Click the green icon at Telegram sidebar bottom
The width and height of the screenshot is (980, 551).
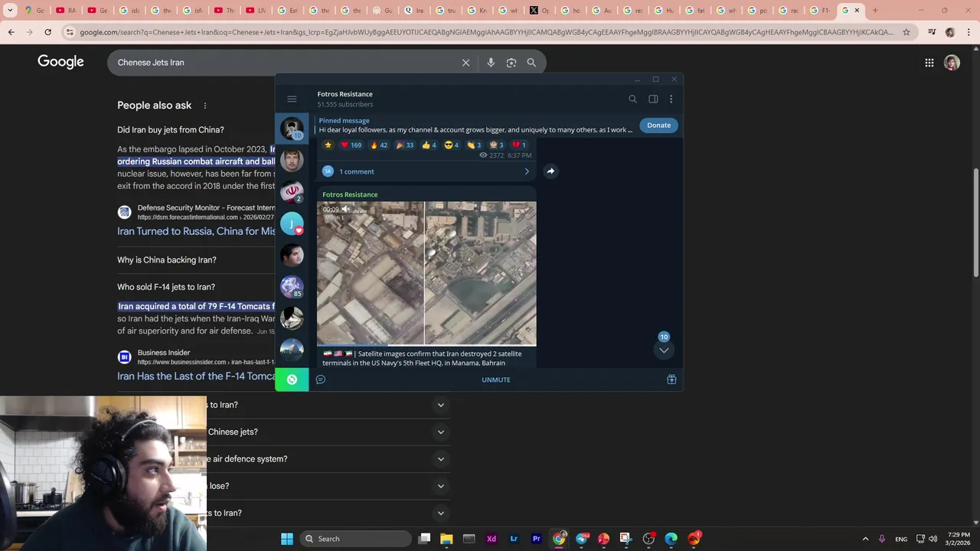(x=292, y=380)
